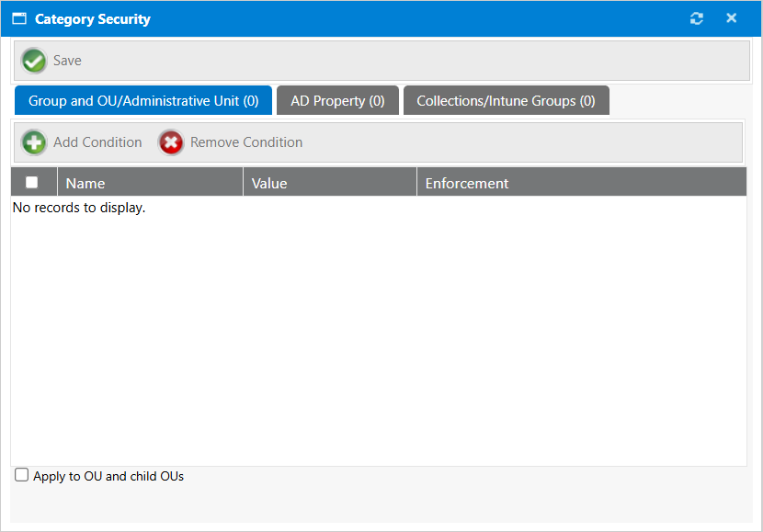763x532 pixels.
Task: Click the green plus Add Condition icon
Action: (x=34, y=142)
